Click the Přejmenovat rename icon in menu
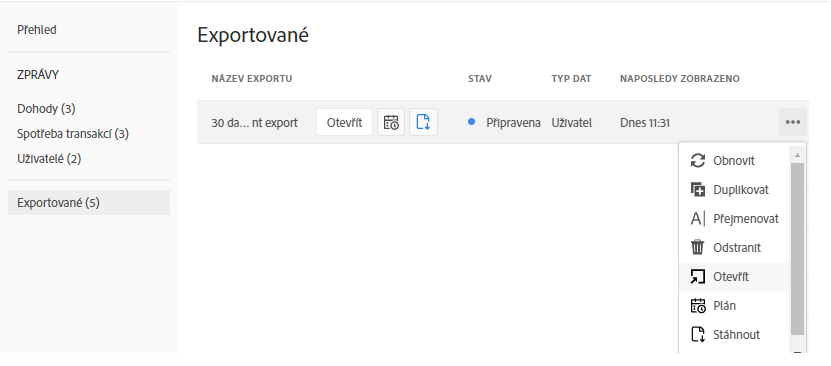The height and width of the screenshot is (366, 831). [x=698, y=219]
